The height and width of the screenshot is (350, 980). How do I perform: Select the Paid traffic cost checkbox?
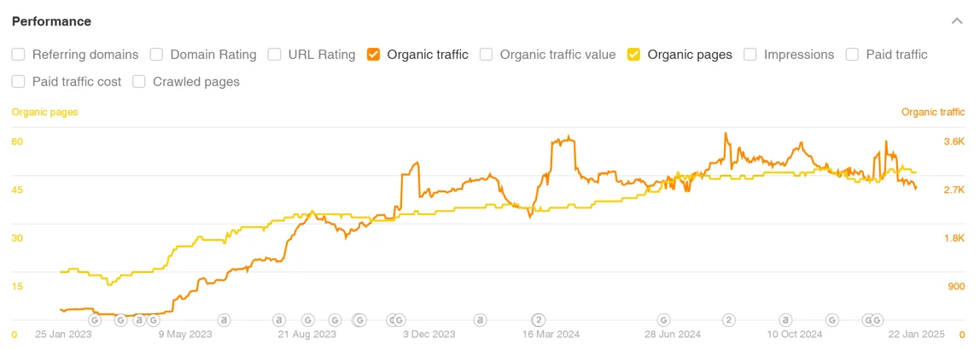point(18,82)
